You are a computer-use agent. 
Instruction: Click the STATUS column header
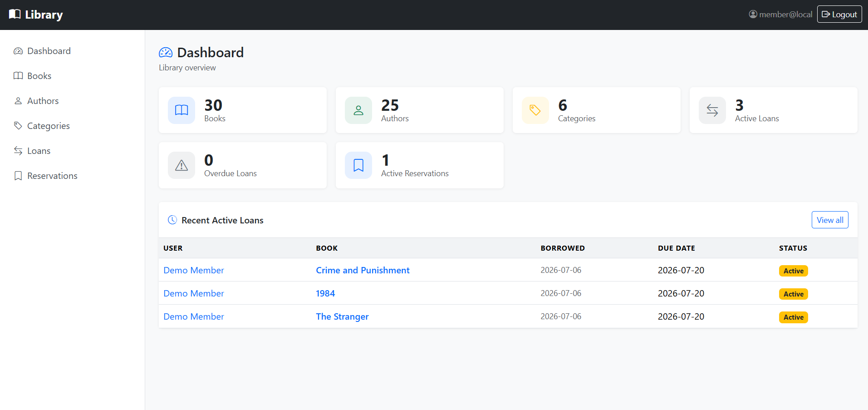(x=793, y=248)
